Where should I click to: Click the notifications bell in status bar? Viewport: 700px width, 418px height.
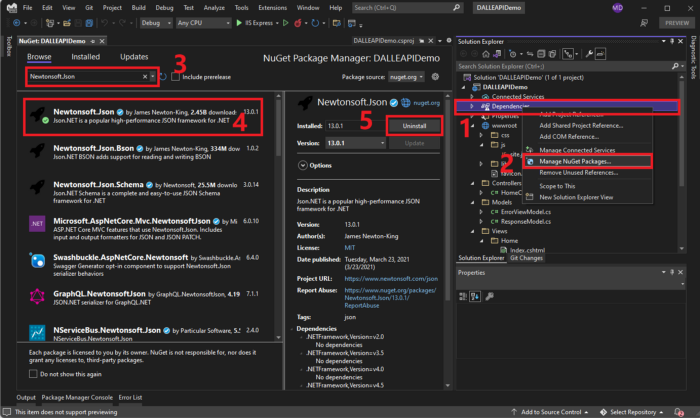[679, 412]
